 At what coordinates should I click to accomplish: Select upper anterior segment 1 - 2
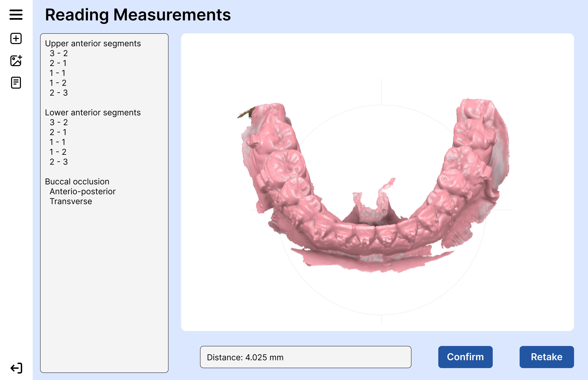click(58, 83)
